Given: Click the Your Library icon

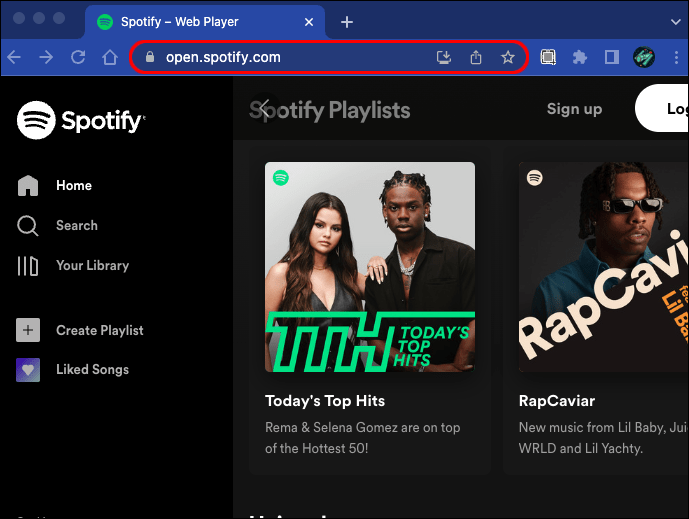Looking at the screenshot, I should click(x=28, y=266).
